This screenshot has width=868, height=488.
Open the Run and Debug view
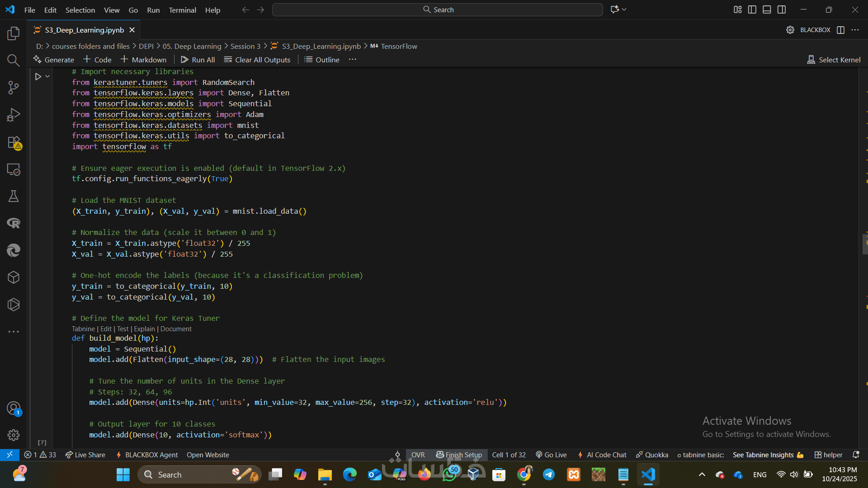(x=14, y=115)
